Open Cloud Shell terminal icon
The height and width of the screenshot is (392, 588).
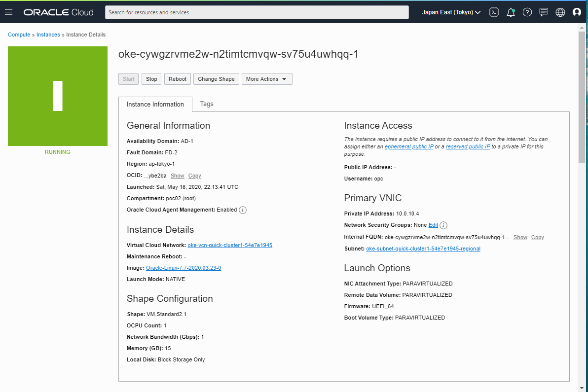[494, 12]
